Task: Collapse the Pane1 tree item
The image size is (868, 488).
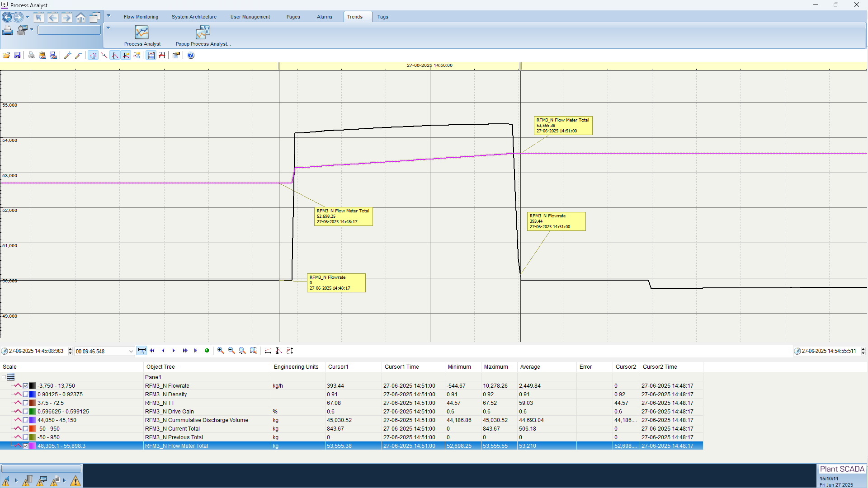Action: coord(4,377)
